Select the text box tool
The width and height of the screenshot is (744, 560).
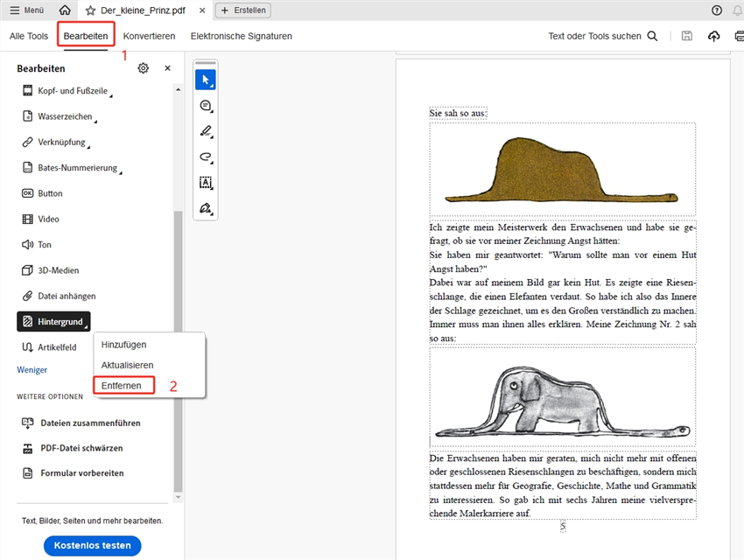[206, 182]
